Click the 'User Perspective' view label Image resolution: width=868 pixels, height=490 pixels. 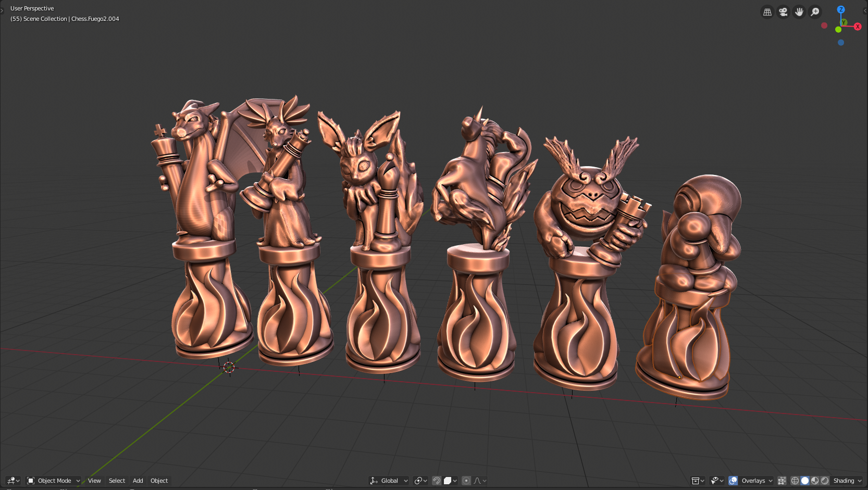[x=32, y=8]
